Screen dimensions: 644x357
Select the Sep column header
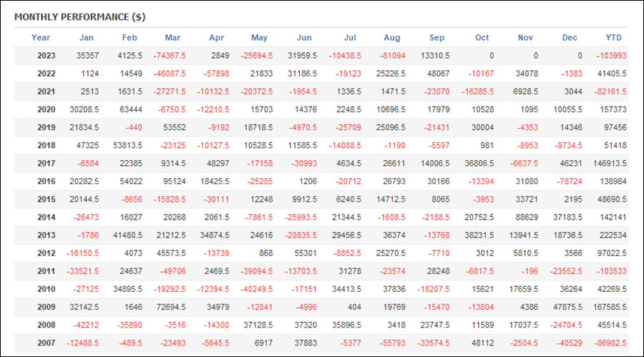pos(436,38)
